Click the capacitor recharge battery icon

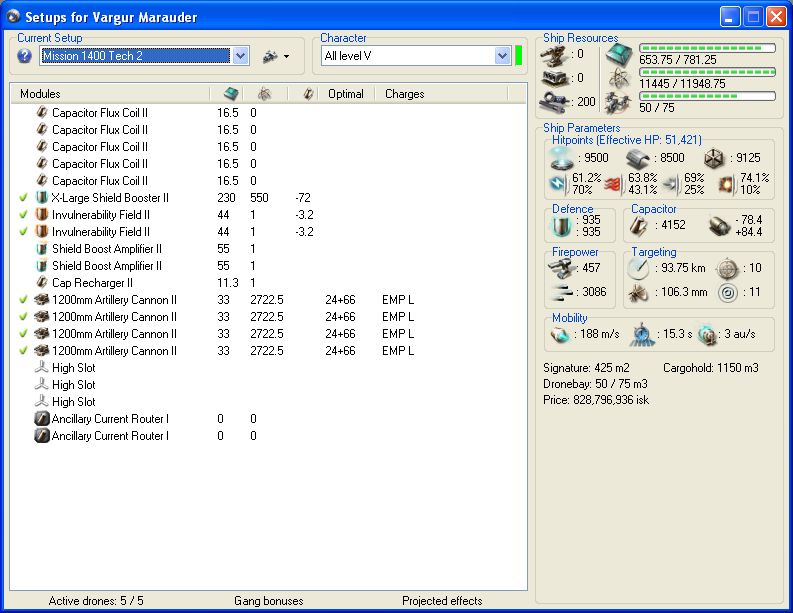[720, 226]
